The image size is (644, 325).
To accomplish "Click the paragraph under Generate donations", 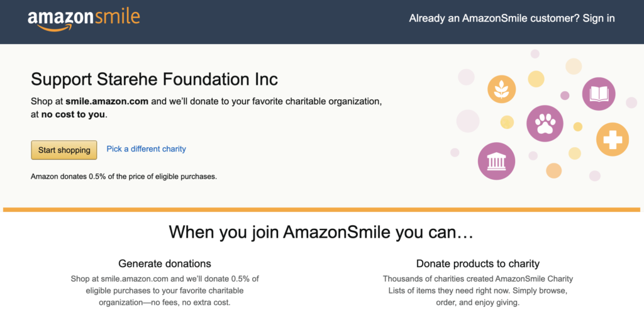I will pyautogui.click(x=165, y=290).
